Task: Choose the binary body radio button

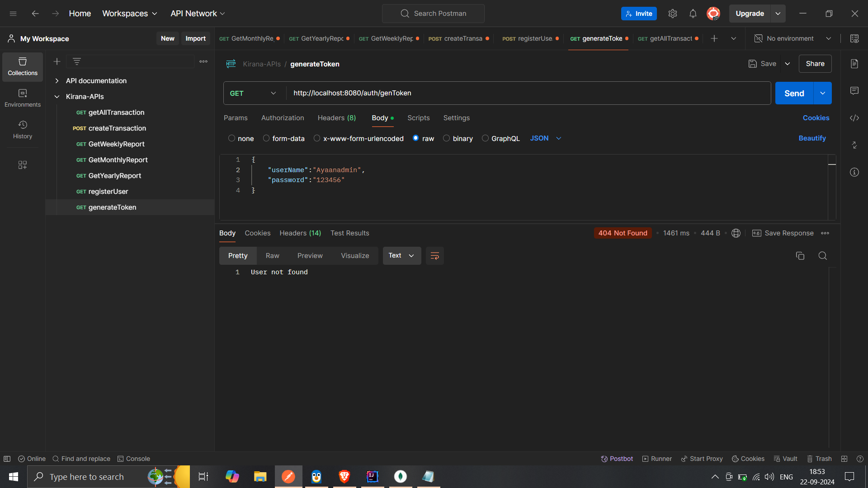Action: pyautogui.click(x=446, y=138)
